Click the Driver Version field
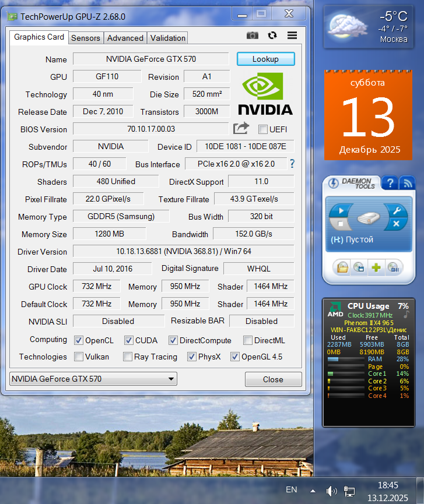The height and width of the screenshot is (504, 424). (184, 251)
